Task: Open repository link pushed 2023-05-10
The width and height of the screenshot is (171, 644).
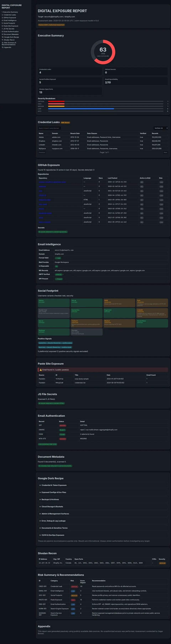Action: point(45,200)
